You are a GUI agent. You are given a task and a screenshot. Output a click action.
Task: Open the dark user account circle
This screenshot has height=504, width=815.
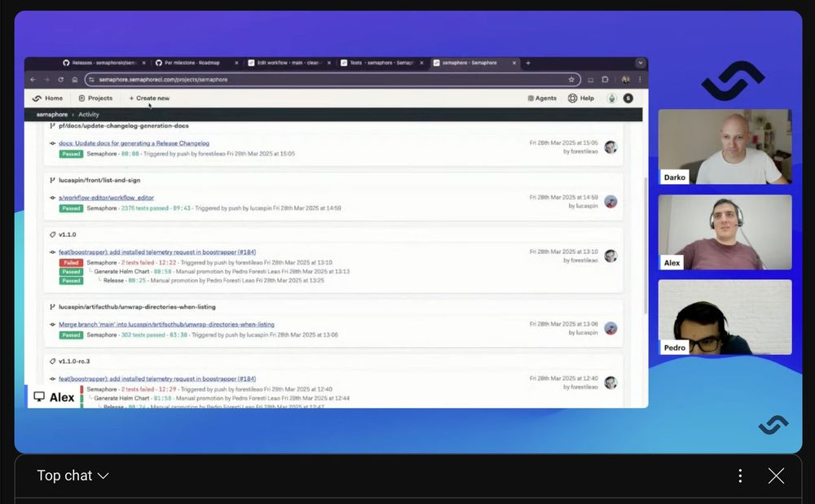628,98
